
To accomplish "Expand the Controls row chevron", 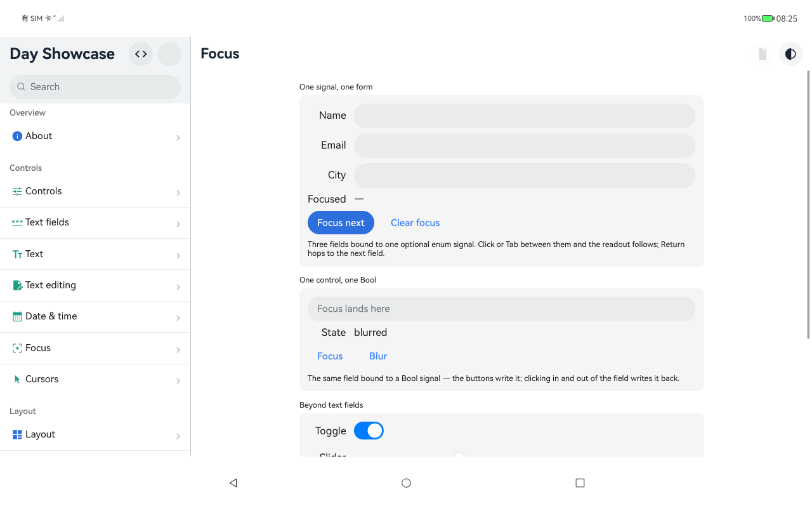I will pos(178,192).
